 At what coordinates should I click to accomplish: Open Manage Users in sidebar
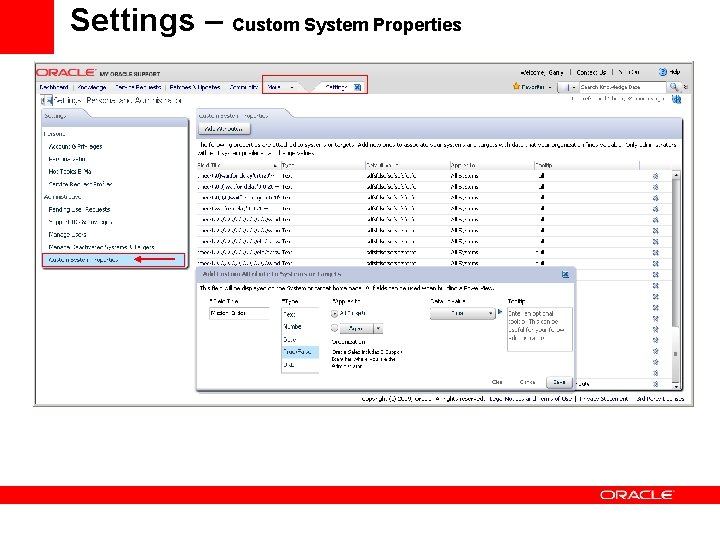67,234
